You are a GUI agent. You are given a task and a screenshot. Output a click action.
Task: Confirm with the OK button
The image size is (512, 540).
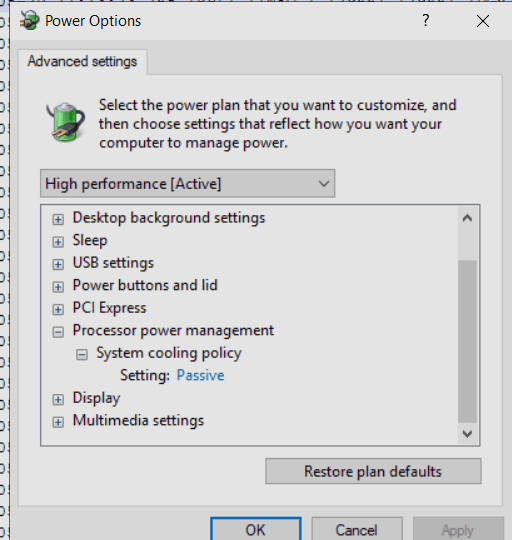[256, 530]
